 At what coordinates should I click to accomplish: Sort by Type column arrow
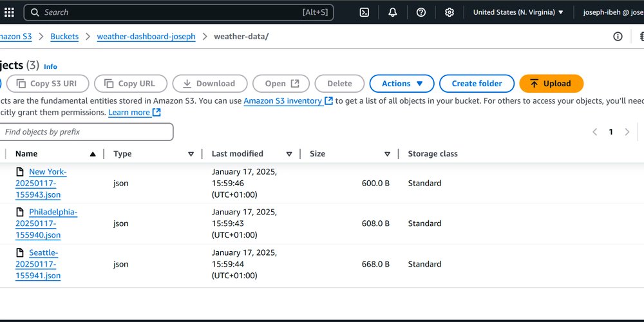tap(191, 154)
